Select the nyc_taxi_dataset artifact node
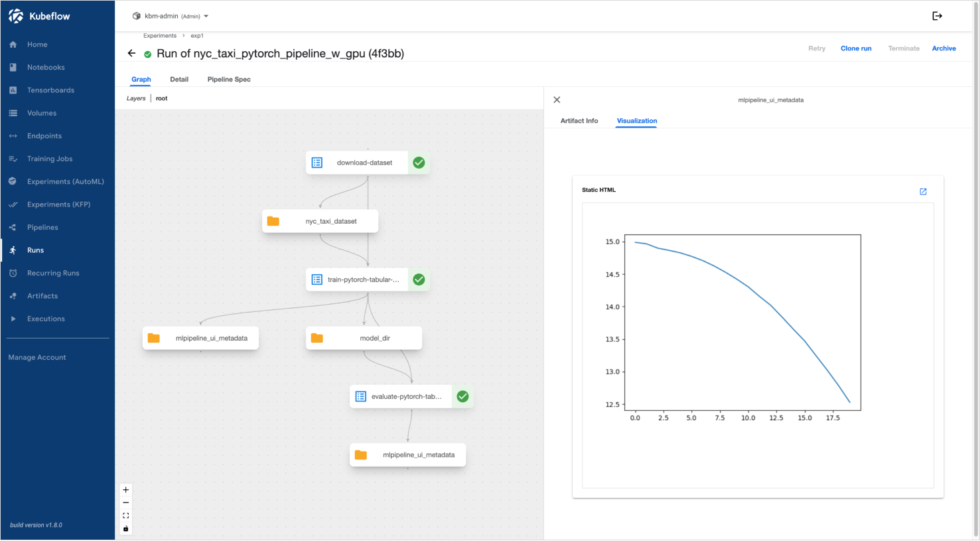Image resolution: width=980 pixels, height=541 pixels. point(320,221)
